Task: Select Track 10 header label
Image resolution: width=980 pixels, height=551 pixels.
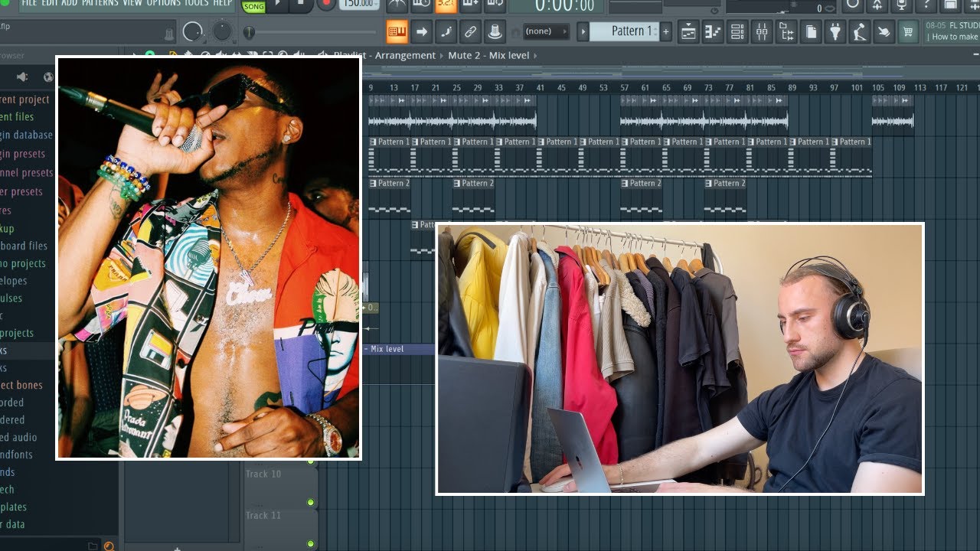Action: [x=263, y=474]
